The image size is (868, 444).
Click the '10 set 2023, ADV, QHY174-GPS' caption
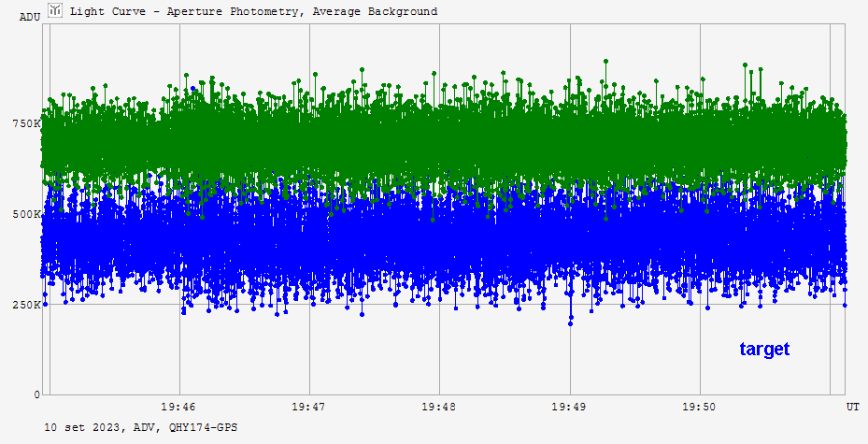(140, 427)
